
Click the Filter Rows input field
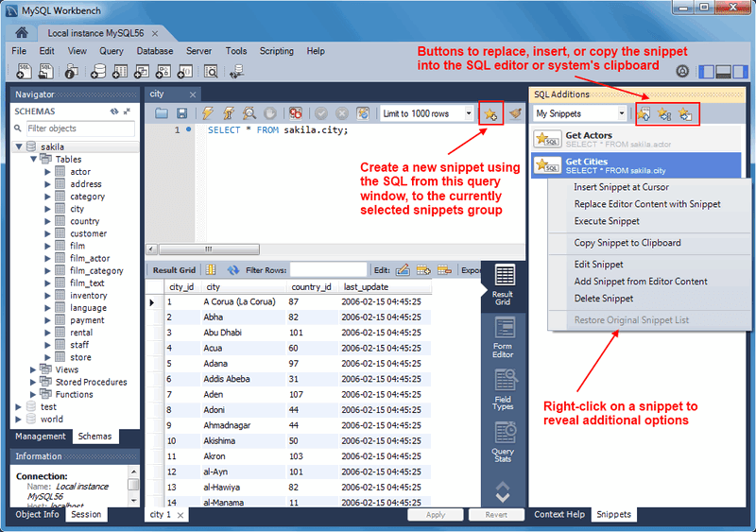click(x=328, y=270)
